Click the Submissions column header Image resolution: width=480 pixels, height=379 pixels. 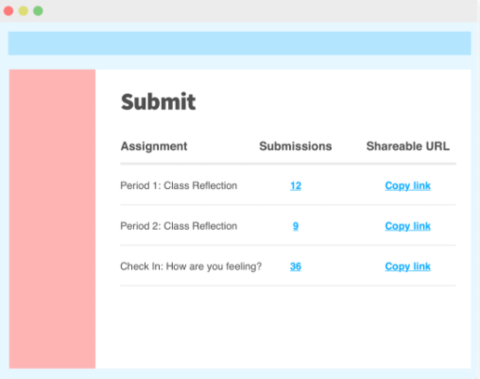[x=296, y=146]
